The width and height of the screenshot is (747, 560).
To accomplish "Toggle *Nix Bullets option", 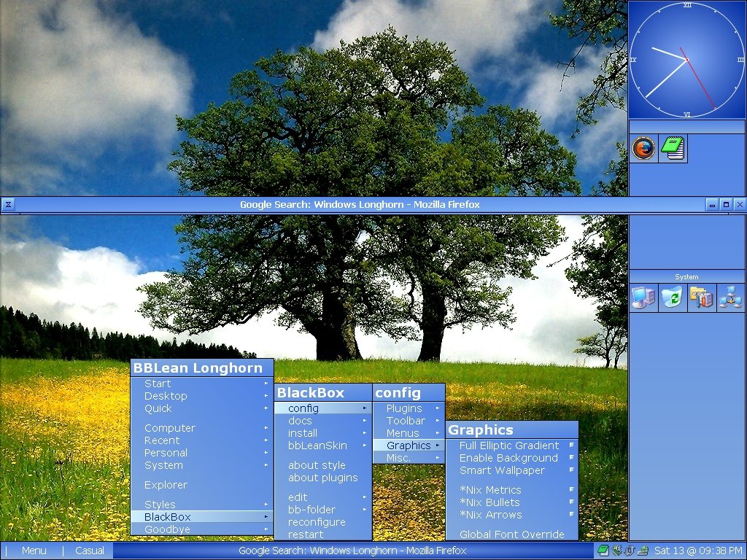I will (x=513, y=502).
